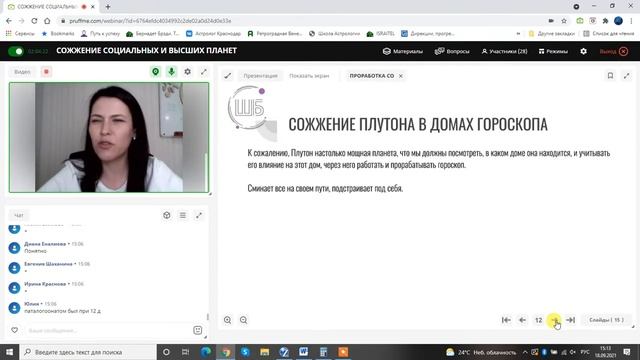Open the Слайды (15) slide list
The image size is (640, 360).
pos(606,320)
